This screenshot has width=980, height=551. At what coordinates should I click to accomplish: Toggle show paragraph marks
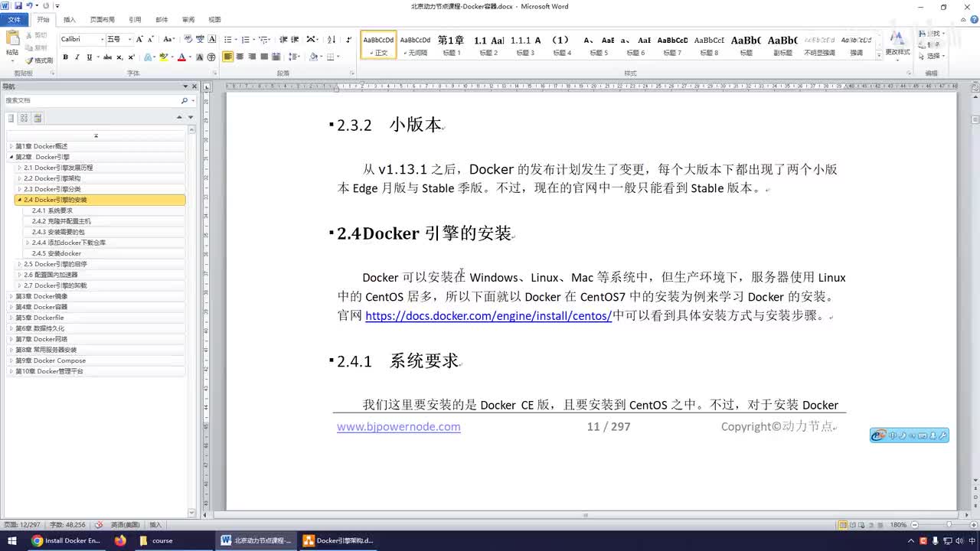point(349,39)
